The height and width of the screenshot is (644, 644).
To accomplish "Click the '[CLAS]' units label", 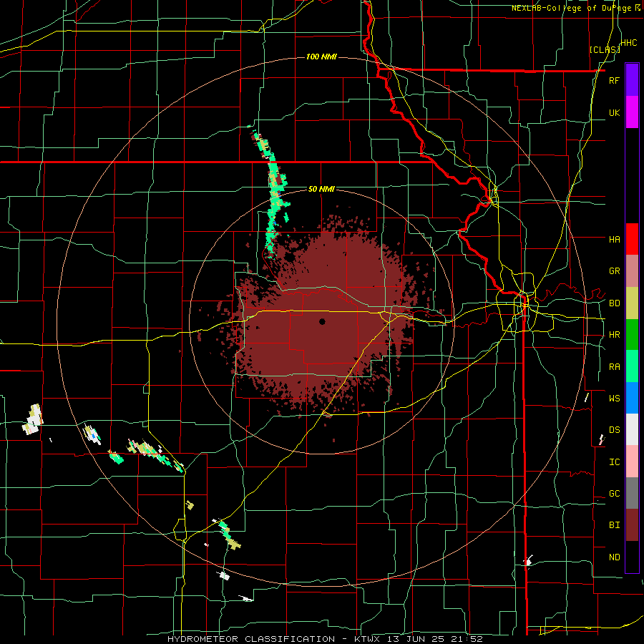I will pyautogui.click(x=605, y=50).
